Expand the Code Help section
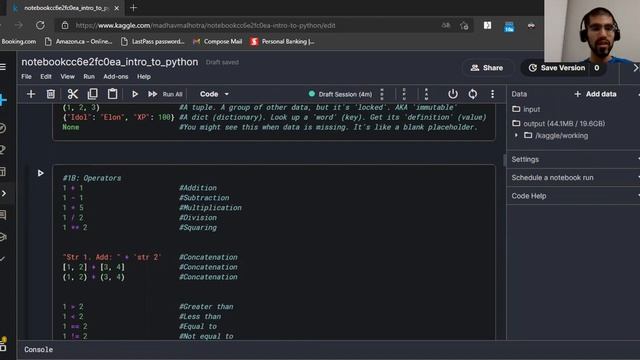The height and width of the screenshot is (360, 640). (573, 196)
